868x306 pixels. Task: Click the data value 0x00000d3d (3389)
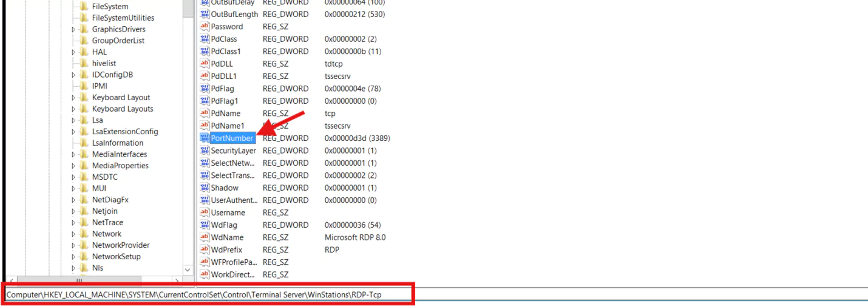click(x=358, y=138)
